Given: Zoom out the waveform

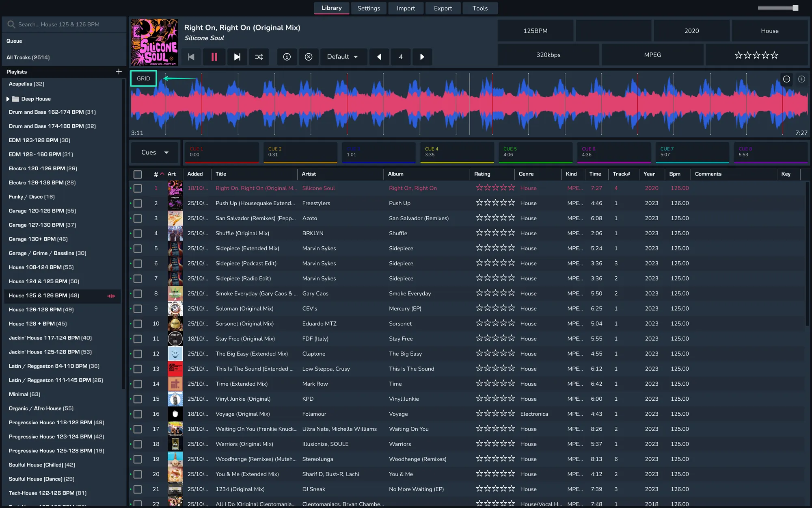Looking at the screenshot, I should [786, 79].
